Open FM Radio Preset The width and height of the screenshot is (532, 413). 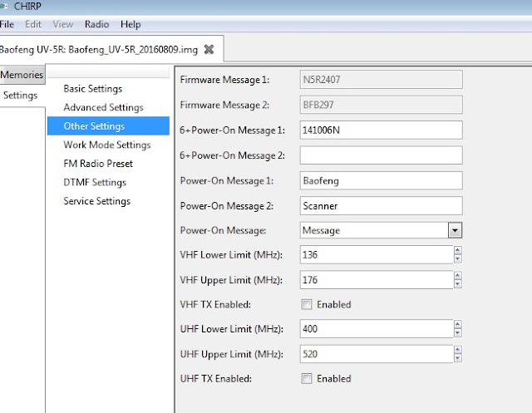click(x=98, y=164)
